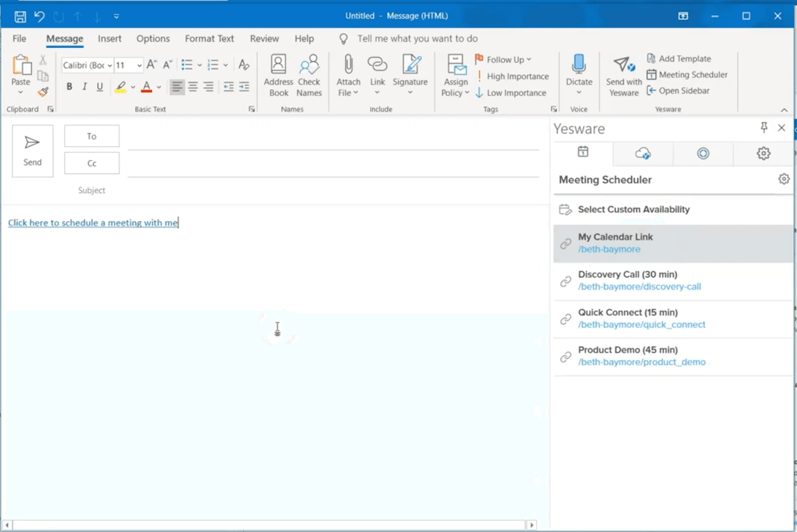Open Meeting Scheduler settings gear in Yesware panel
797x532 pixels.
click(783, 179)
